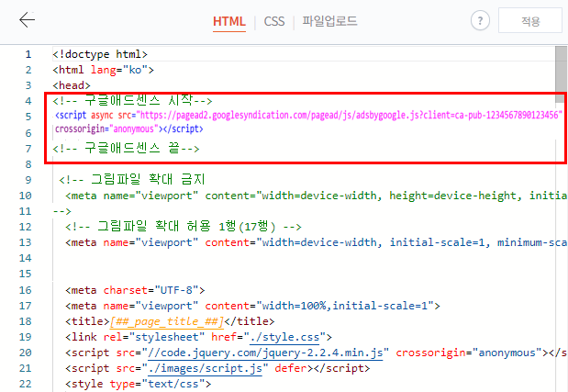Click the 그림파일 확대 금지 comment
This screenshot has height=392, width=568.
pos(132,179)
